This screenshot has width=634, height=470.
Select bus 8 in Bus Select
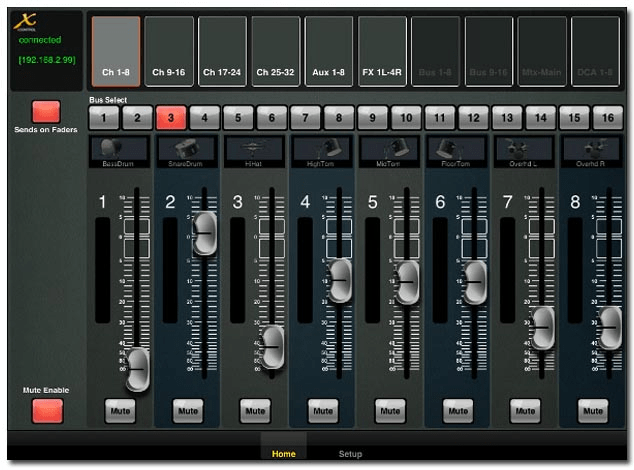(339, 118)
